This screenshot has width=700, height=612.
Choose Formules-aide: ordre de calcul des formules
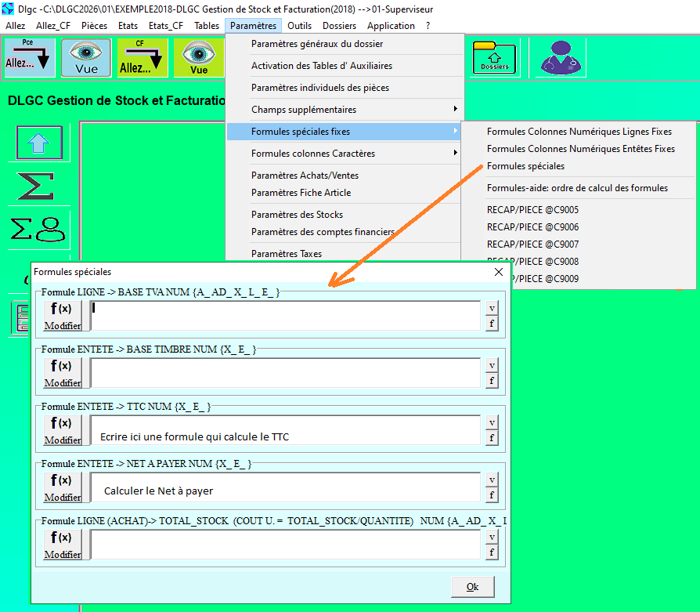pyautogui.click(x=577, y=188)
